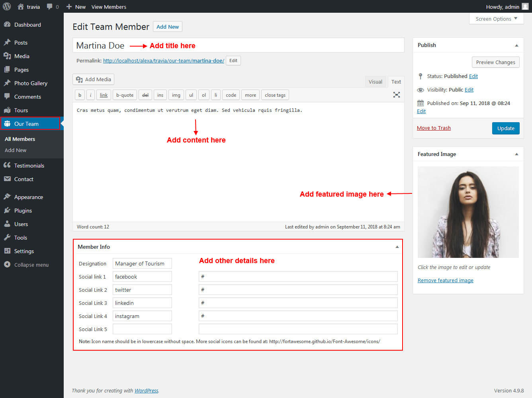Click the Appearance brush icon
532x398 pixels.
click(7, 197)
